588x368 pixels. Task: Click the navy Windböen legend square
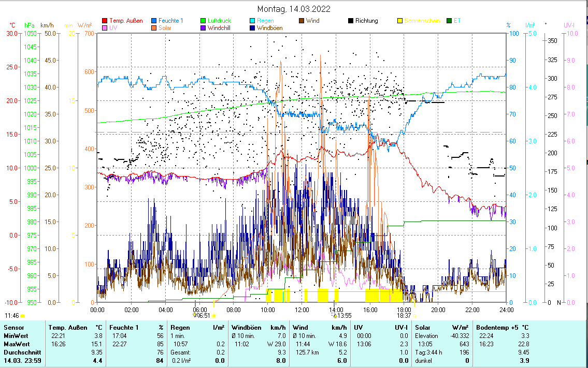252,28
